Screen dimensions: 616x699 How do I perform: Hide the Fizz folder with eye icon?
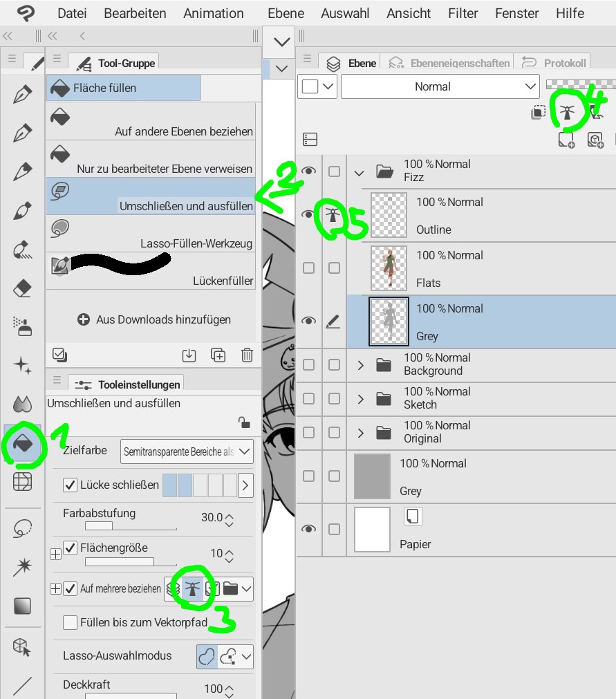tap(308, 171)
